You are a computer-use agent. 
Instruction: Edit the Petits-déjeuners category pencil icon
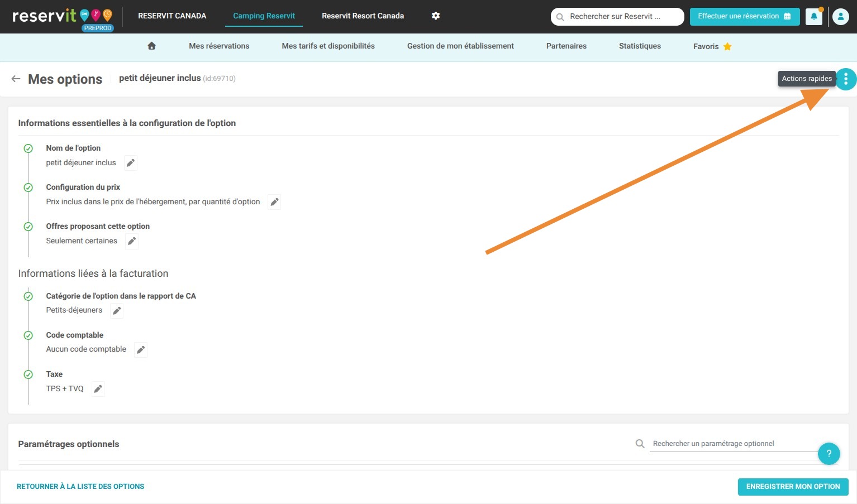tap(117, 311)
